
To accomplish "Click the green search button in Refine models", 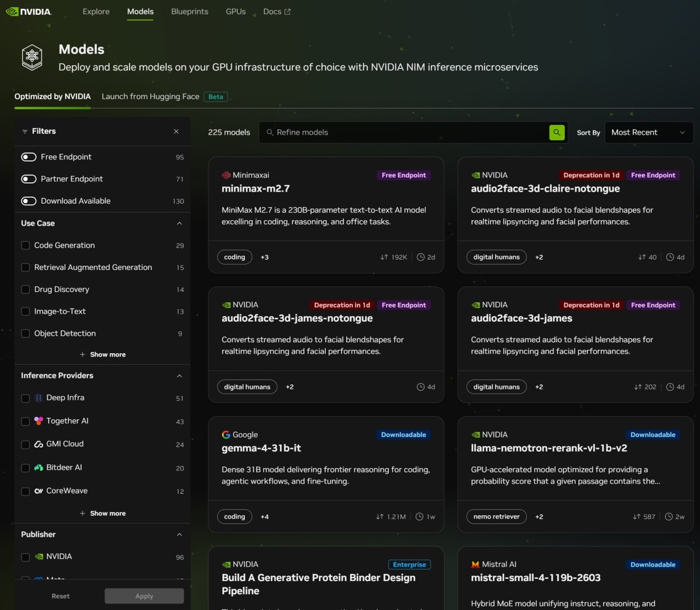I will tap(556, 133).
